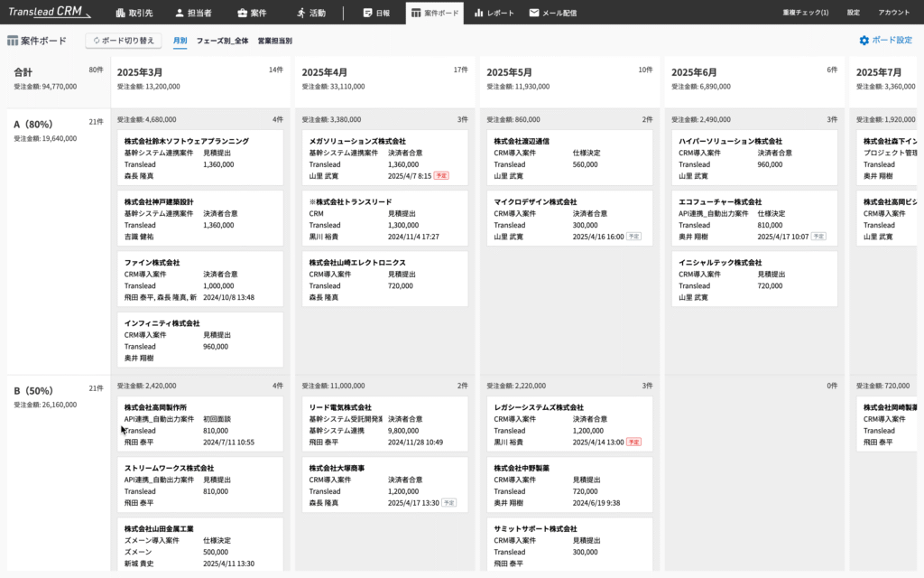Select the 担当者 person icon in the navigation
This screenshot has height=578, width=924.
180,13
